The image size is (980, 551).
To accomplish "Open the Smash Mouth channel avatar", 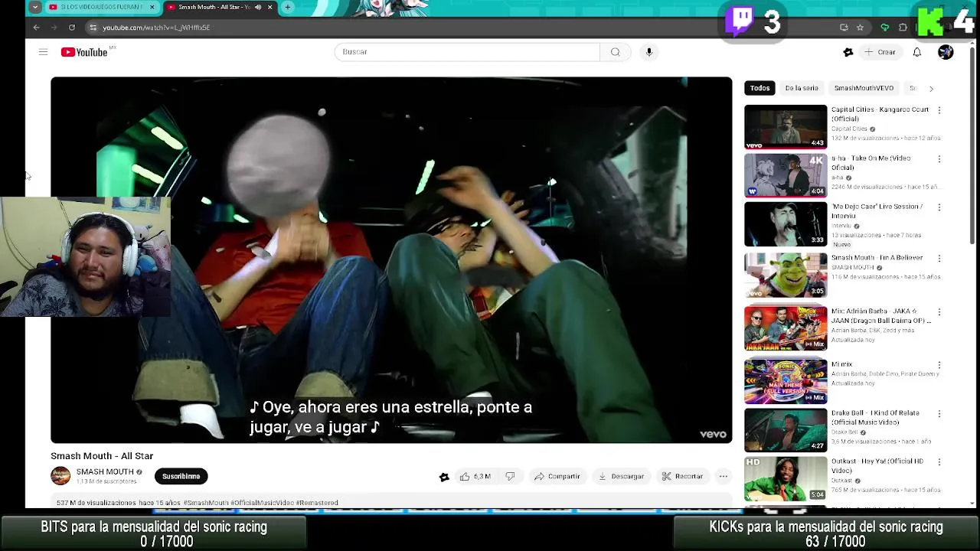I will (x=60, y=476).
